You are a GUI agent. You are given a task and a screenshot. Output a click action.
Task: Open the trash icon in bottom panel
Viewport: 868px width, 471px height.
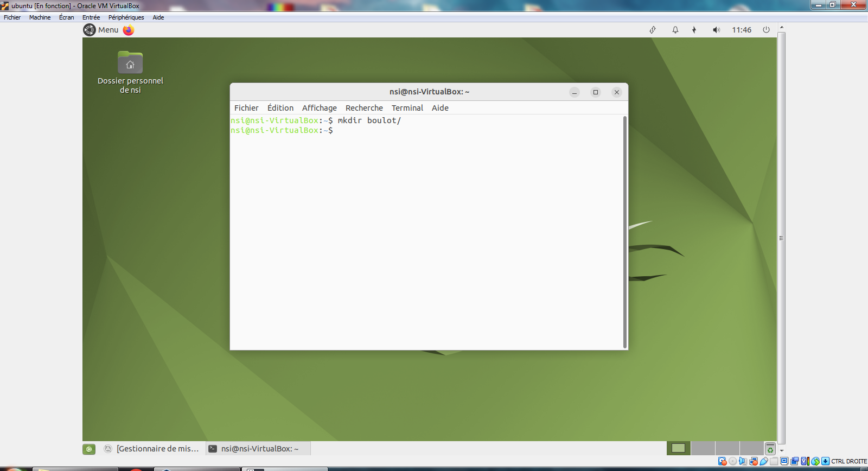point(770,449)
